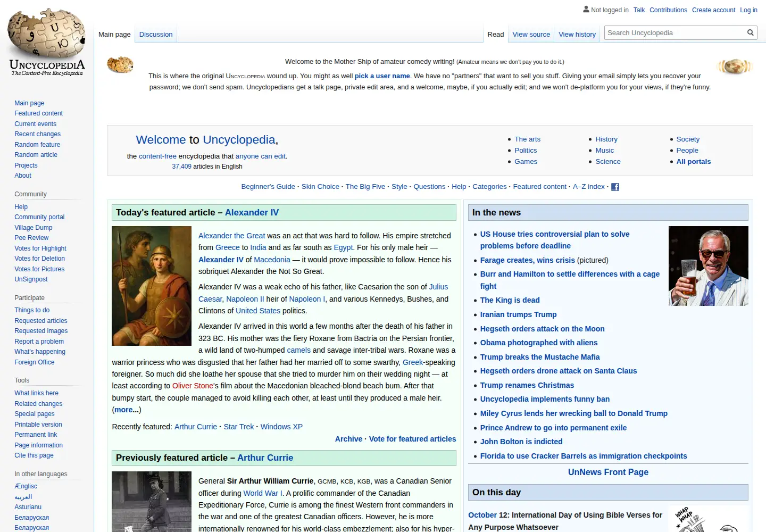This screenshot has width=766, height=532.
Task: Click Skin Choice link
Action: pos(320,187)
